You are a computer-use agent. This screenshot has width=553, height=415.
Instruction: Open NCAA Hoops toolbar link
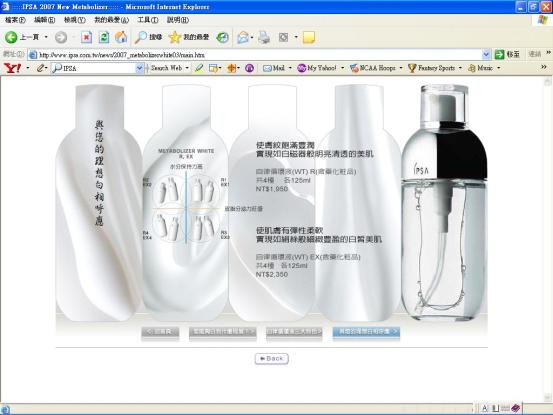[x=373, y=68]
